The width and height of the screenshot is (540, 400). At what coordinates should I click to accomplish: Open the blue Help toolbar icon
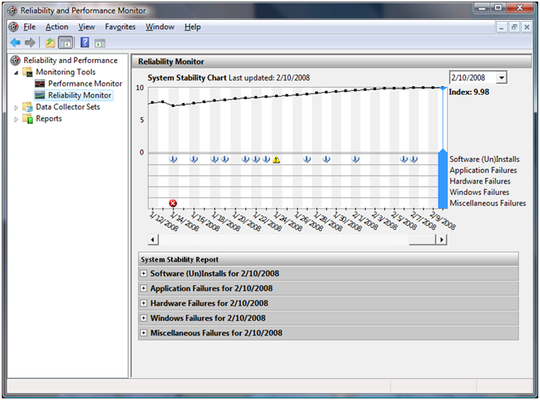(85, 42)
